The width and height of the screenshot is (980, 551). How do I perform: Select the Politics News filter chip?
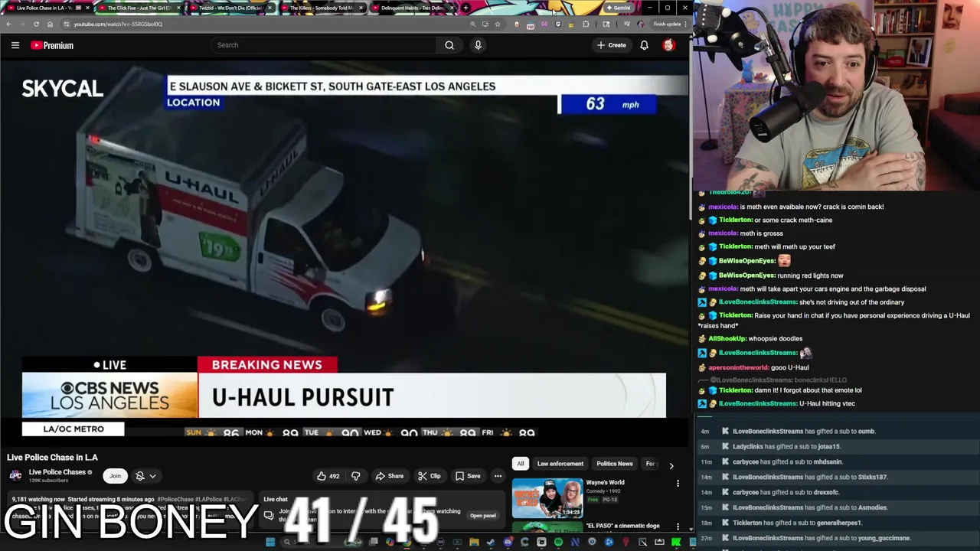[615, 464]
